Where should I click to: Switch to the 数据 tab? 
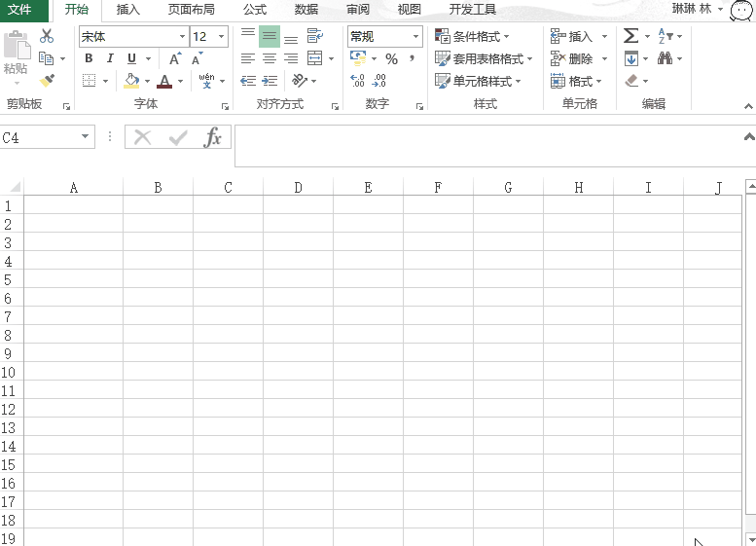(x=306, y=10)
